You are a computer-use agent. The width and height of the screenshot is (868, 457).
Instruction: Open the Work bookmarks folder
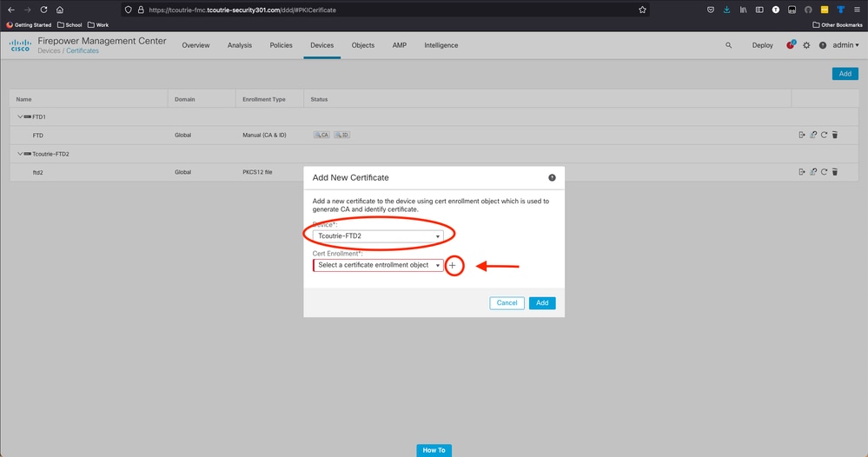98,25
